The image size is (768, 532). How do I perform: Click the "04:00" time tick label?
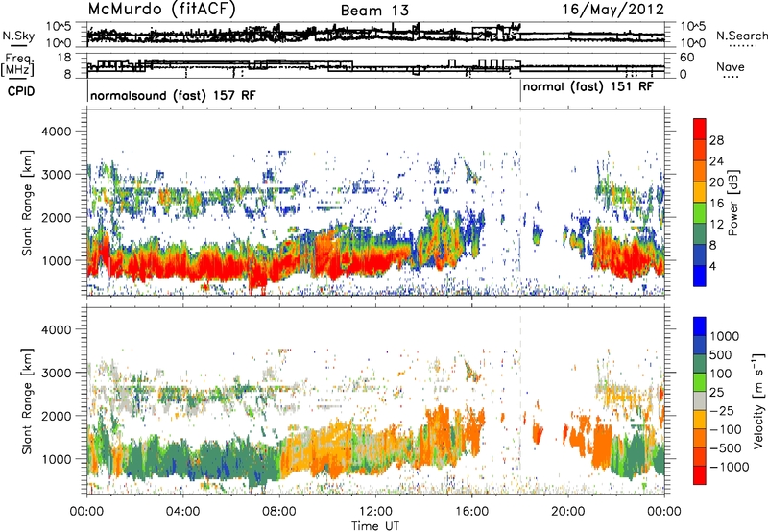(x=182, y=512)
